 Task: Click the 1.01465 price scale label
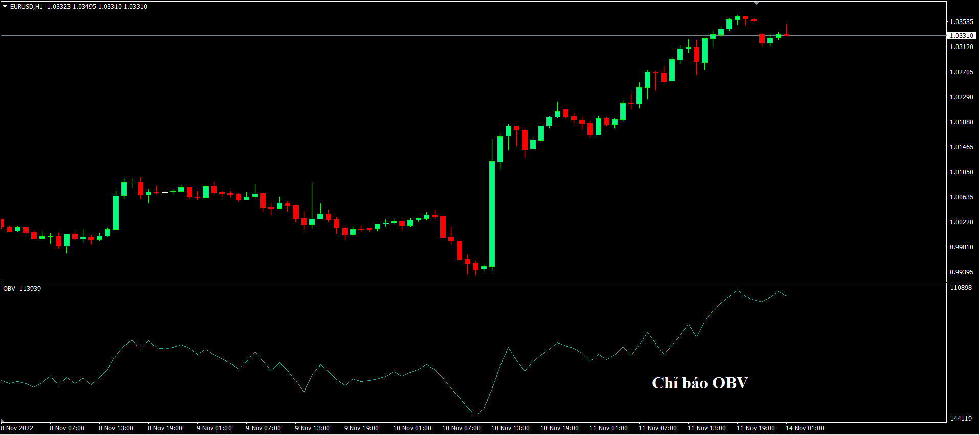coord(962,147)
